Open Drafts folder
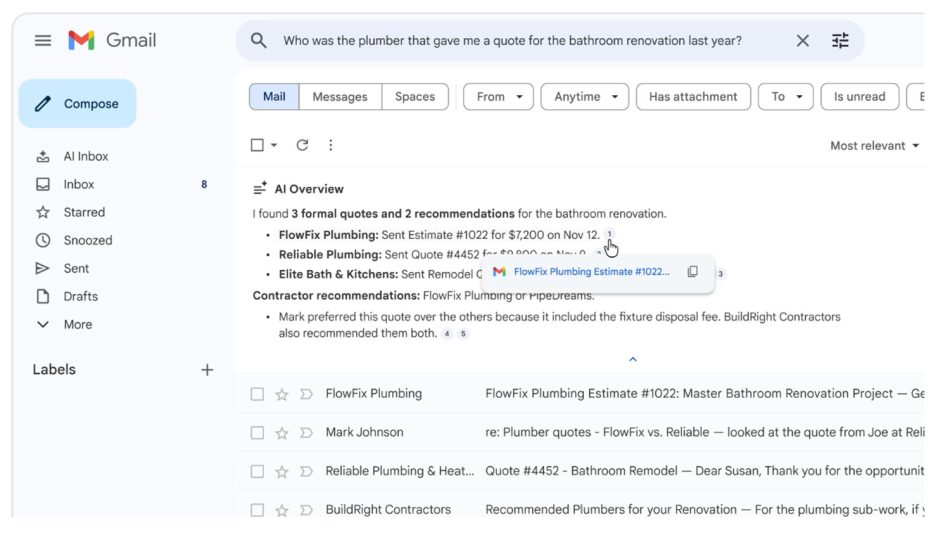This screenshot has width=950, height=535. (x=81, y=296)
